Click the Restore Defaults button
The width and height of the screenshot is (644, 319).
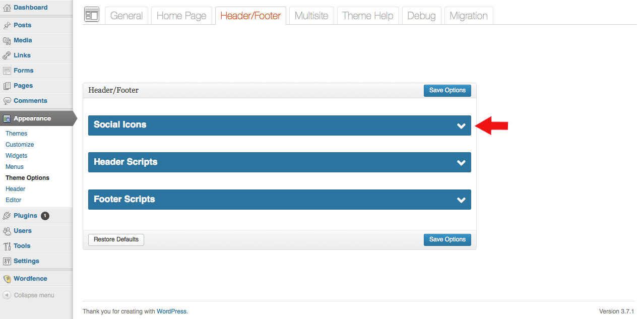116,239
